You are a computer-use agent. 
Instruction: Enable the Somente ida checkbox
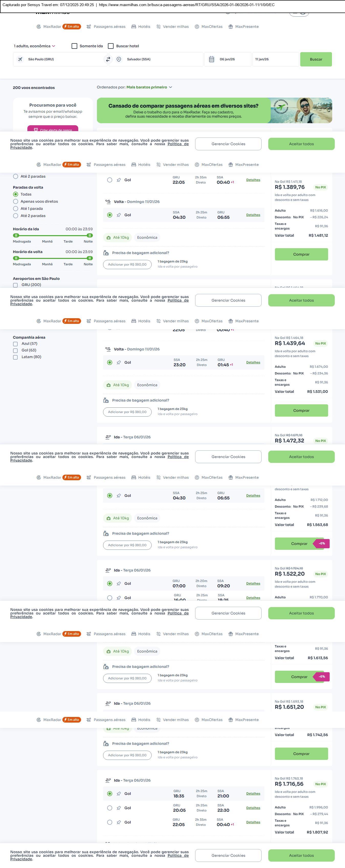74,46
